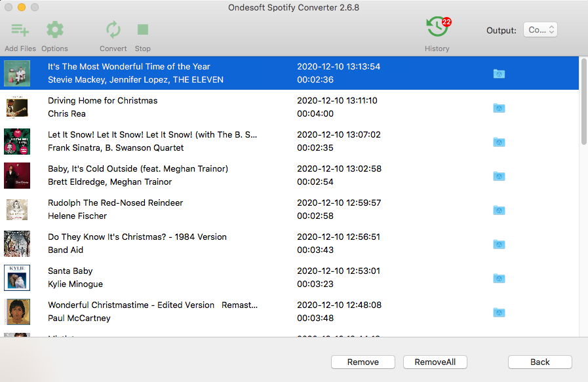The image size is (588, 382).
Task: Click artists 'Stevie Mackey, Jennifer Lopez, THE ELEVEN'
Action: pyautogui.click(x=136, y=80)
